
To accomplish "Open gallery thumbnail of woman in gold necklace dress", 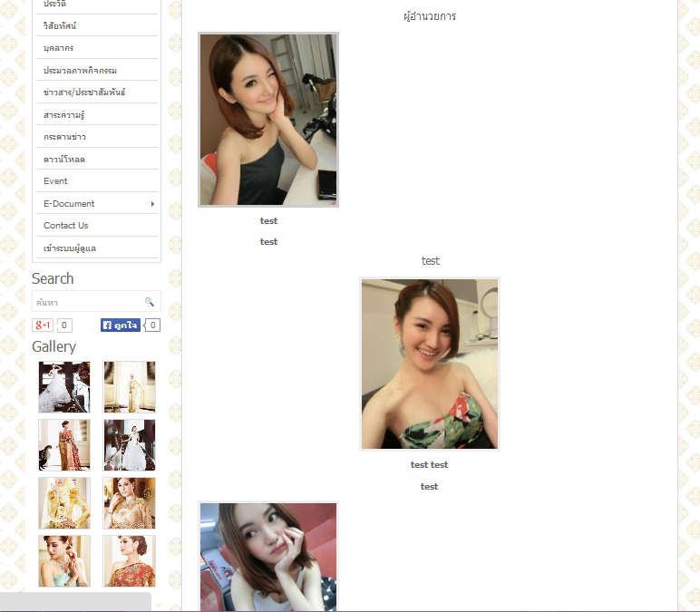I will [130, 503].
